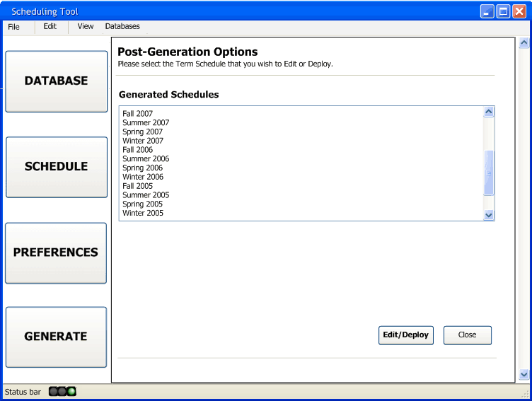Click main panel scroll-up arrow
The height and width of the screenshot is (401, 532).
pyautogui.click(x=524, y=42)
